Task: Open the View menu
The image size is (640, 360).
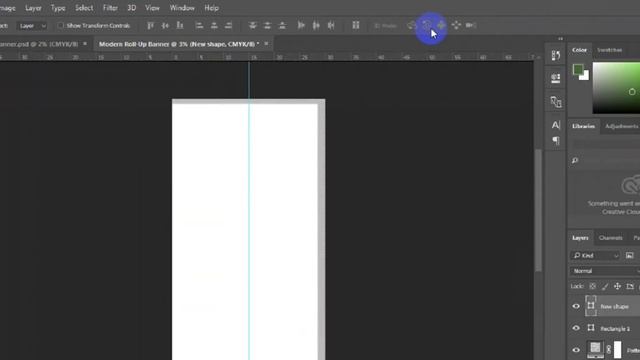Action: (152, 8)
